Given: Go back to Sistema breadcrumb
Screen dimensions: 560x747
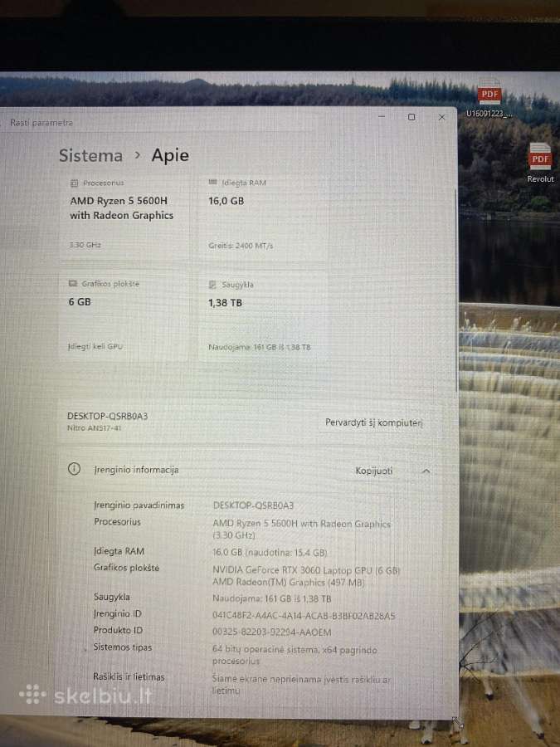Looking at the screenshot, I should [91, 155].
